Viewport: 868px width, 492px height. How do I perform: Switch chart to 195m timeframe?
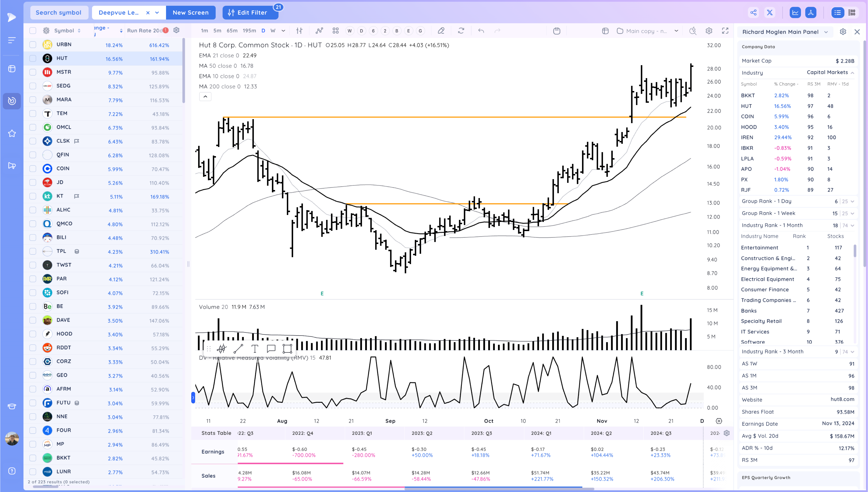point(249,31)
